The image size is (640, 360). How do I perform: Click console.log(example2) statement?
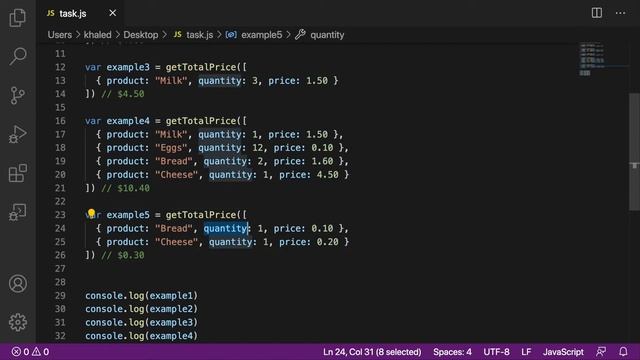pyautogui.click(x=141, y=309)
